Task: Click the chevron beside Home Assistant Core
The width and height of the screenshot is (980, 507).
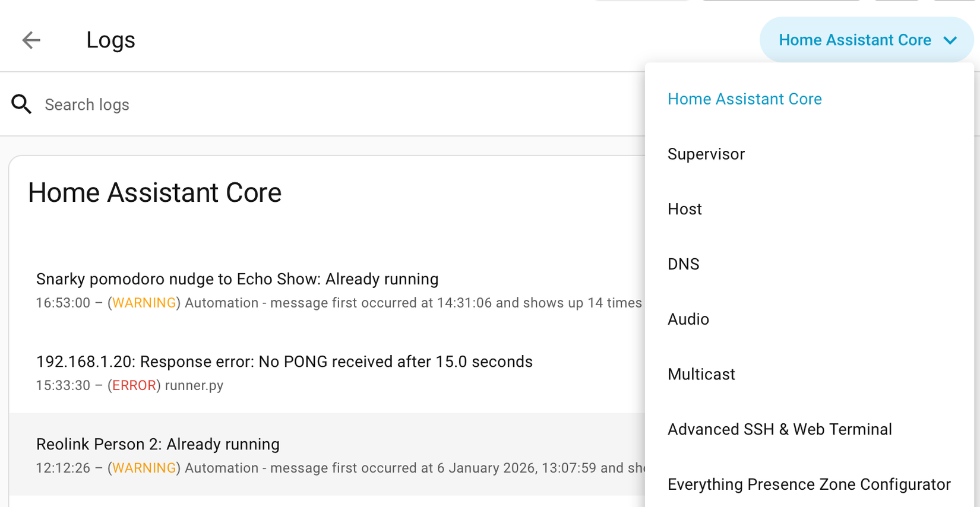Action: 950,40
